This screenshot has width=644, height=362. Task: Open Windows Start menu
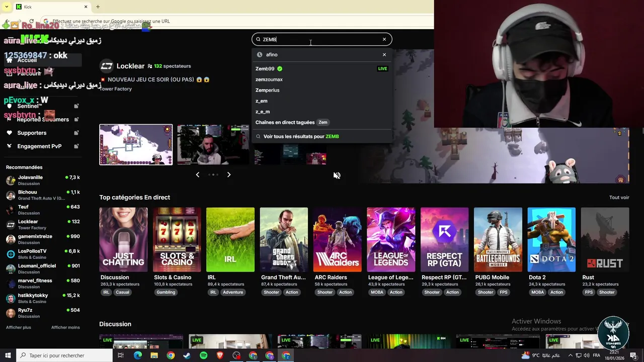[x=8, y=355]
